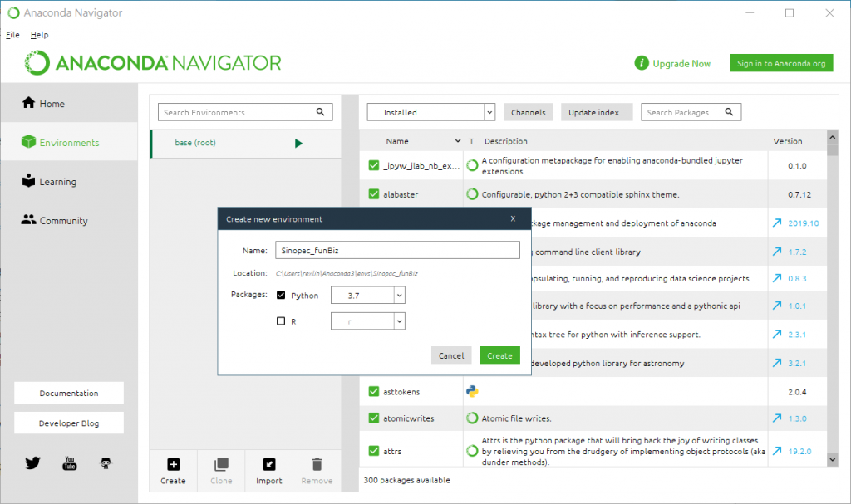Click the Update index button

[597, 112]
